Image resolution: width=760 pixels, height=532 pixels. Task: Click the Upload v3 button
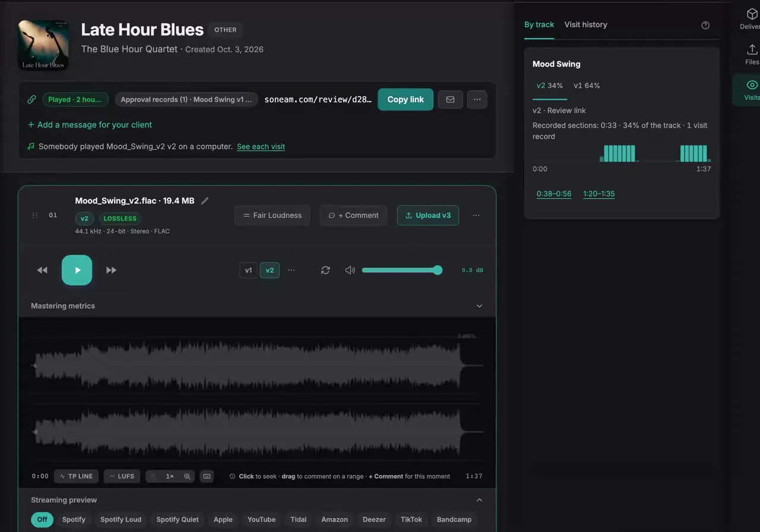[x=427, y=216]
